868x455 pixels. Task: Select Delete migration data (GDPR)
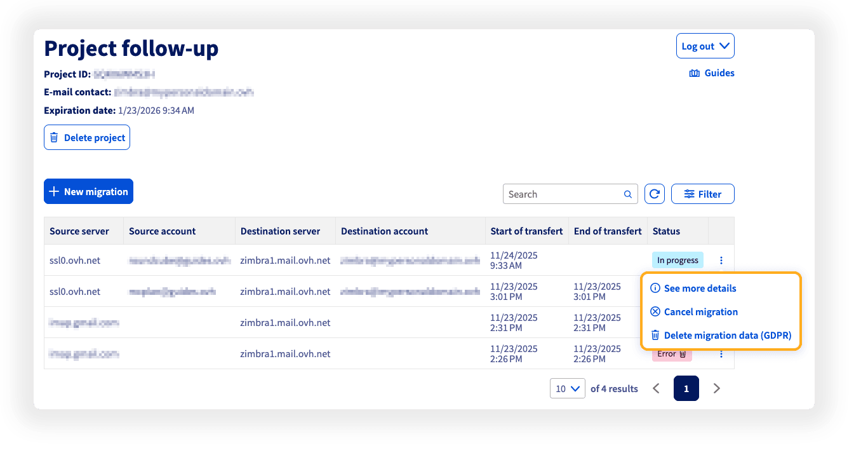(x=721, y=336)
